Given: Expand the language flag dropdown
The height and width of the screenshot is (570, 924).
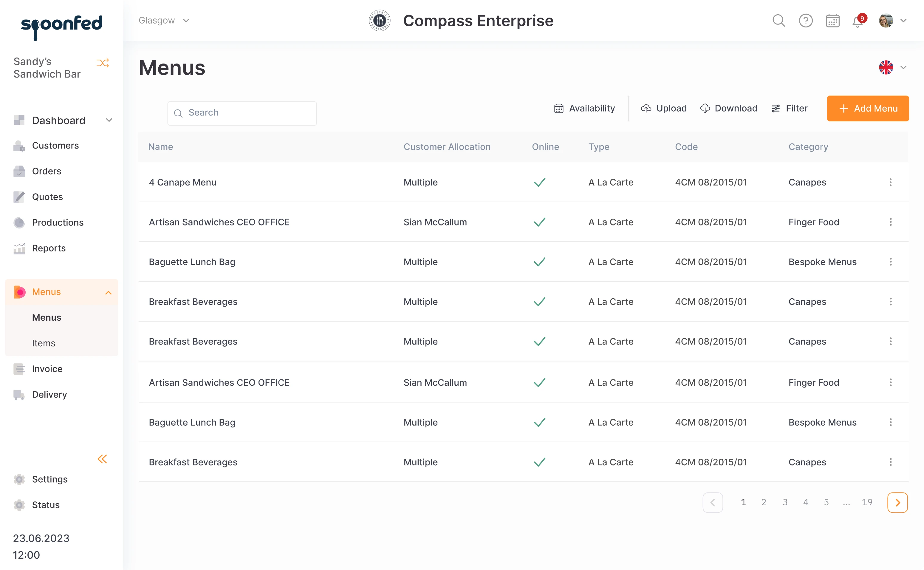Looking at the screenshot, I should point(893,67).
